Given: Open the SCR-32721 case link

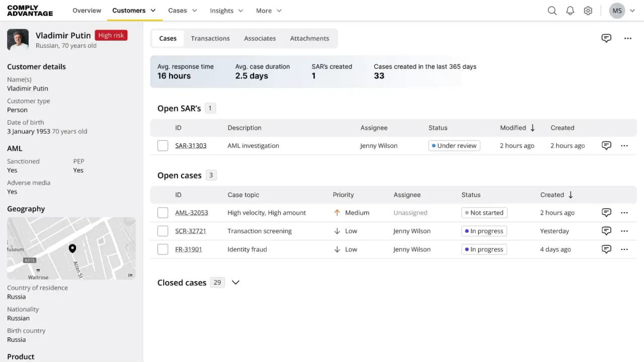Looking at the screenshot, I should click(191, 231).
